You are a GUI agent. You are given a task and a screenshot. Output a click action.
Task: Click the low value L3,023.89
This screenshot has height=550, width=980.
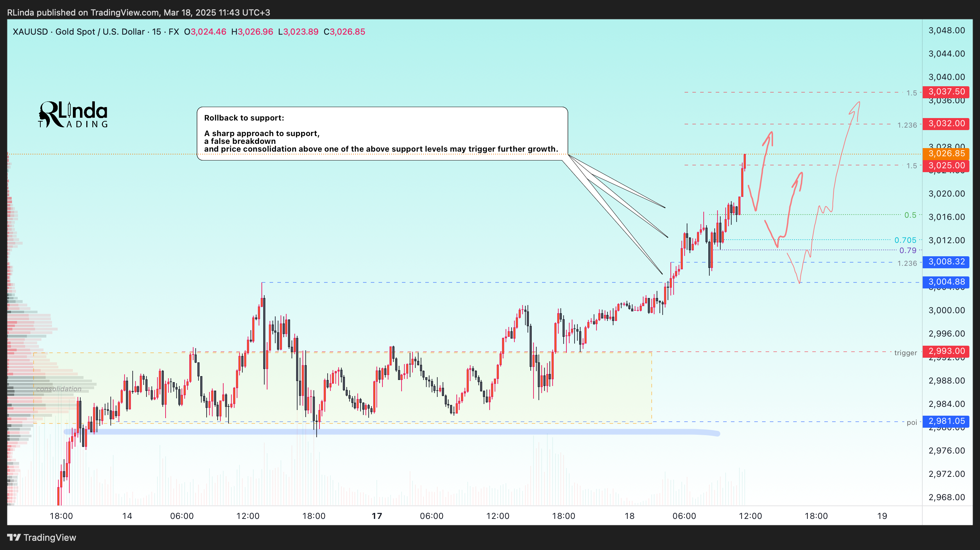coord(298,31)
